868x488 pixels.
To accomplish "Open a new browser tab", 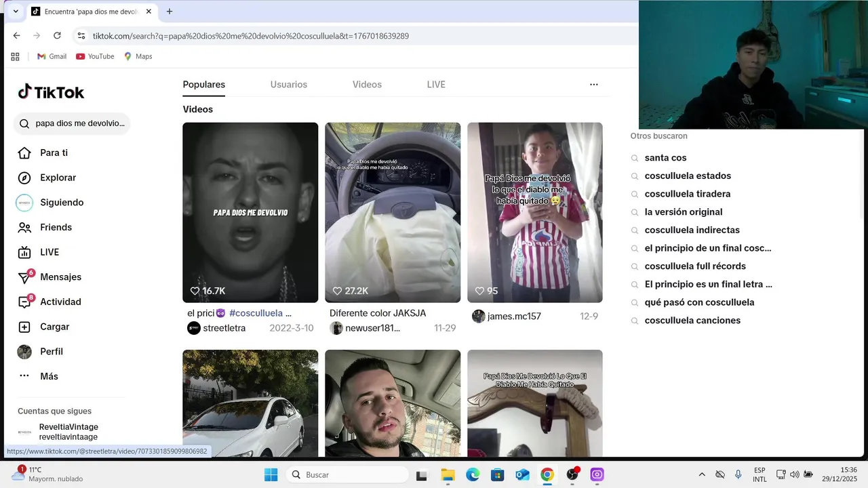I will tap(170, 12).
